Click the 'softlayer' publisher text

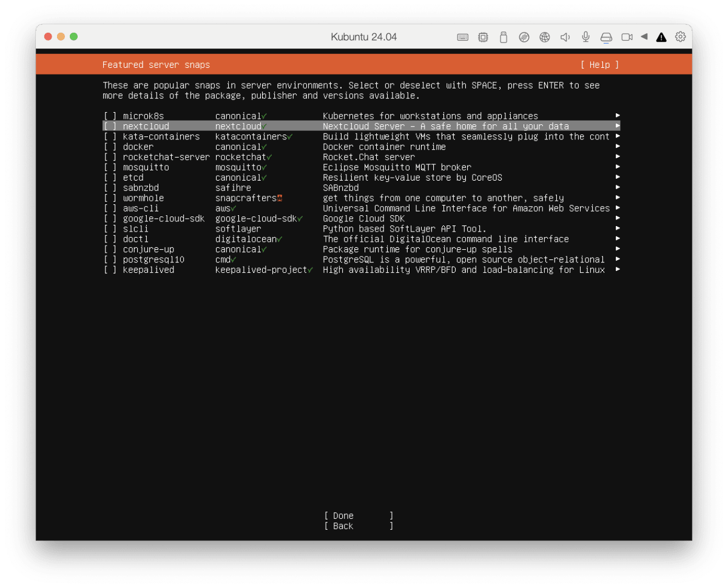238,229
